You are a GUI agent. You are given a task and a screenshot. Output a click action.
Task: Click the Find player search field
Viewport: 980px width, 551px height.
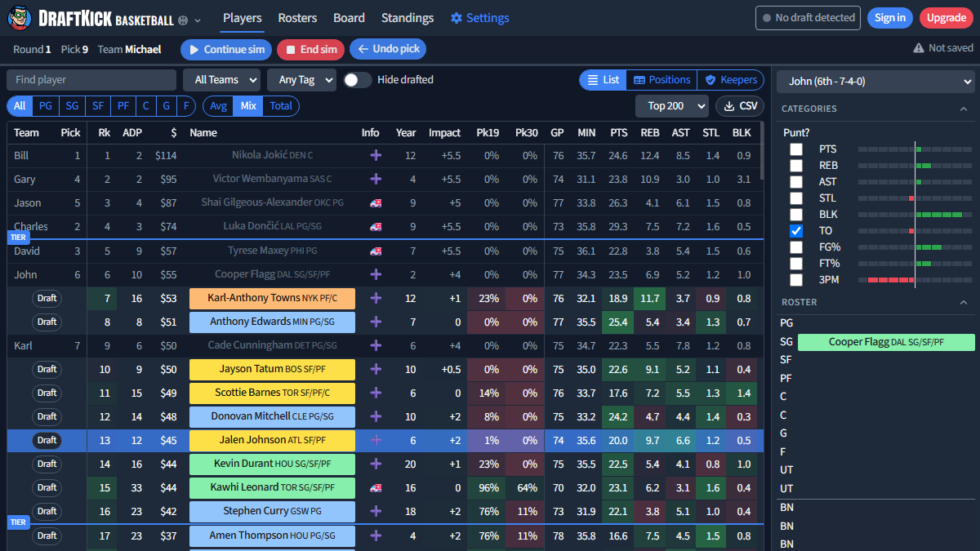[x=91, y=80]
